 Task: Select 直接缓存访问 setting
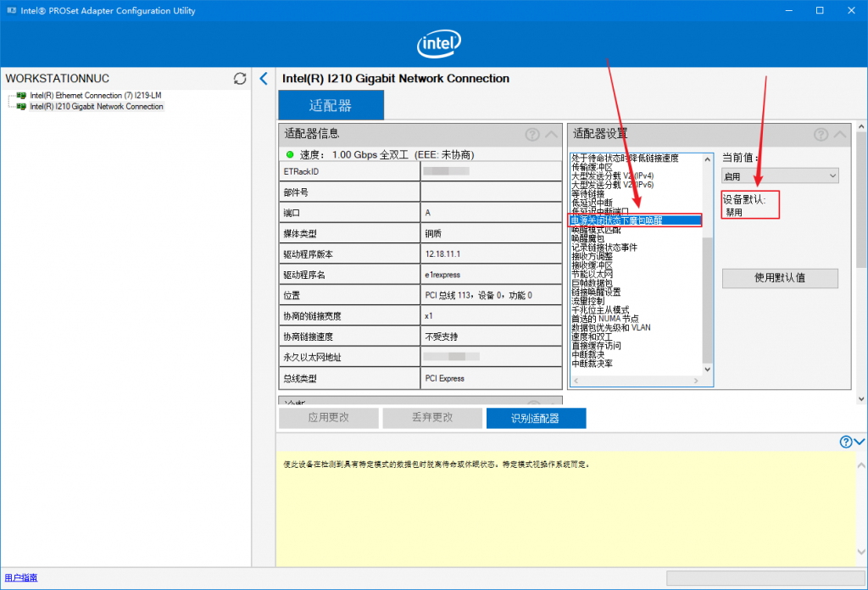(596, 345)
